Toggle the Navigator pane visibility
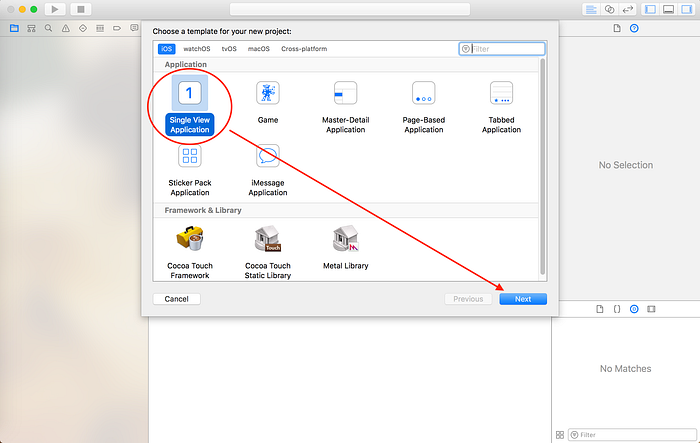This screenshot has width=700, height=443. (x=650, y=9)
